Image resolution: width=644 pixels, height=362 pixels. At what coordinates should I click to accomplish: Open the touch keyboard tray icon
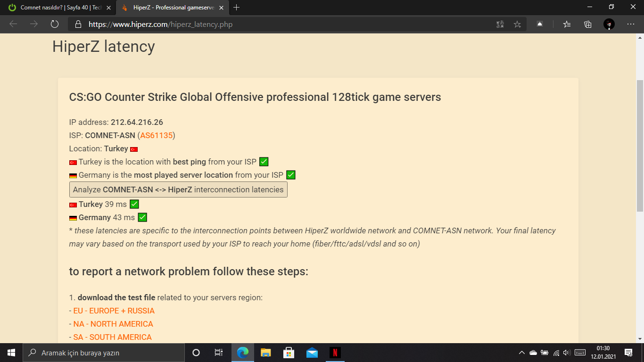coord(580,353)
